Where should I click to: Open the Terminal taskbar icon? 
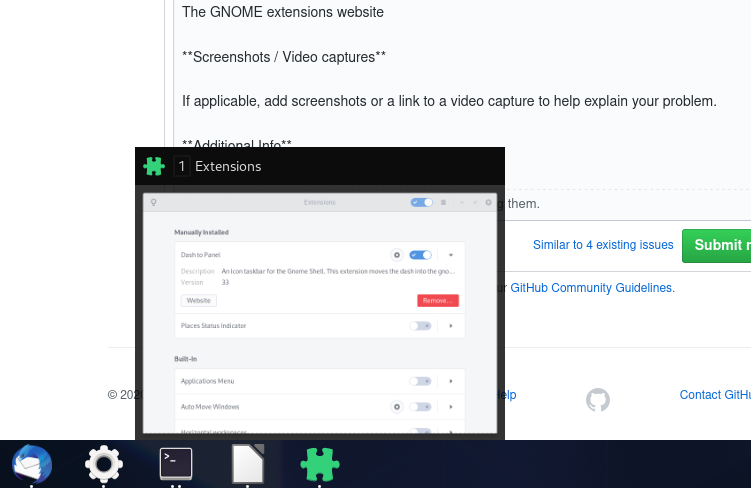coord(176,464)
